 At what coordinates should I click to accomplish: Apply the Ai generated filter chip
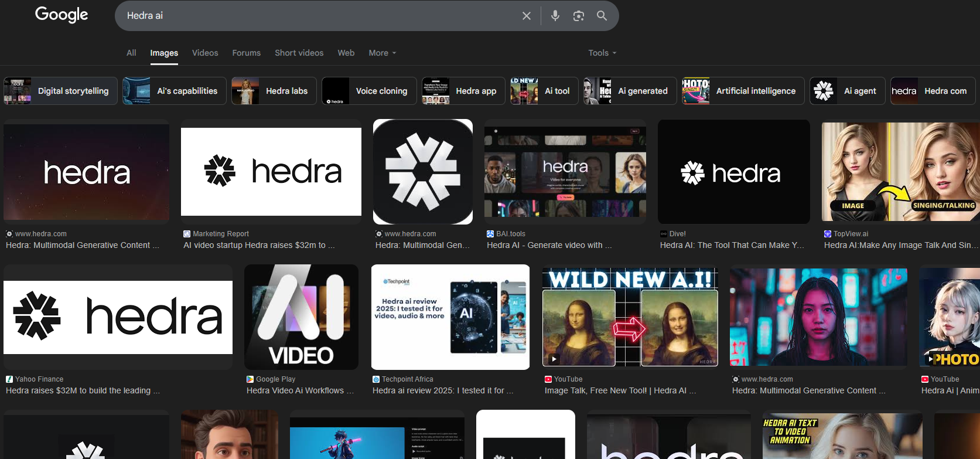pyautogui.click(x=630, y=91)
